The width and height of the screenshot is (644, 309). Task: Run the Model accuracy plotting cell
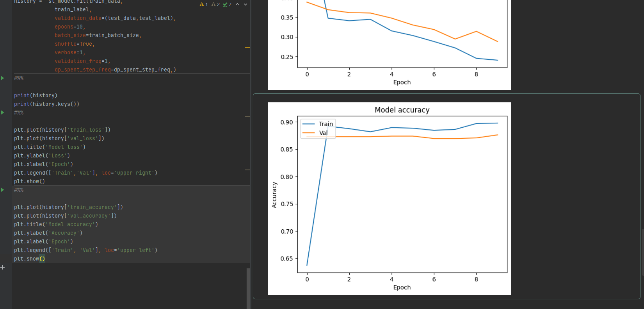click(x=2, y=190)
